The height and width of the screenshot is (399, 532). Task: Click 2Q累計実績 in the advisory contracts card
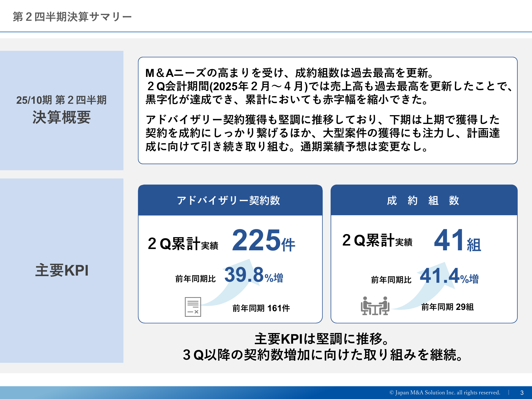point(183,243)
